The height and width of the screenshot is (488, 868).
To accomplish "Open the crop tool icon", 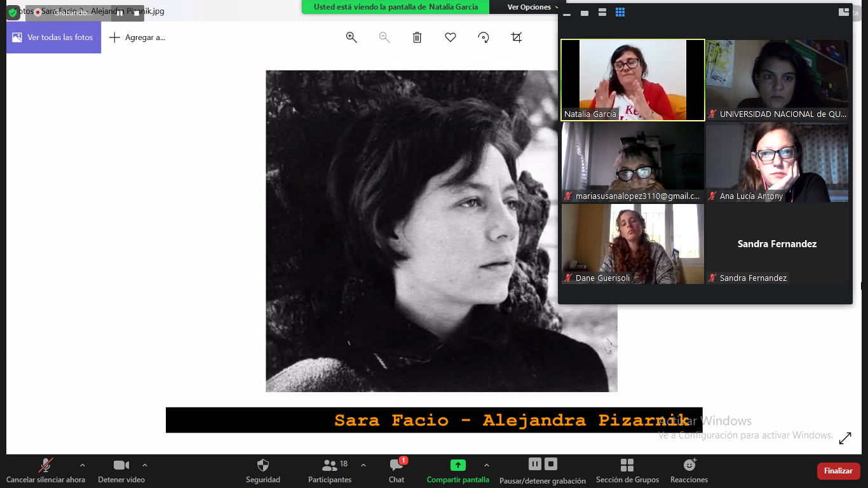I will 517,37.
